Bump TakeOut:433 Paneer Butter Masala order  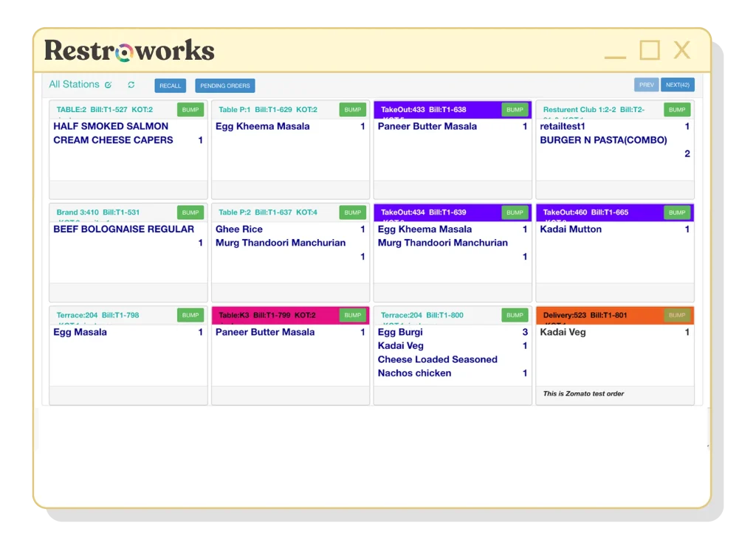tap(515, 109)
